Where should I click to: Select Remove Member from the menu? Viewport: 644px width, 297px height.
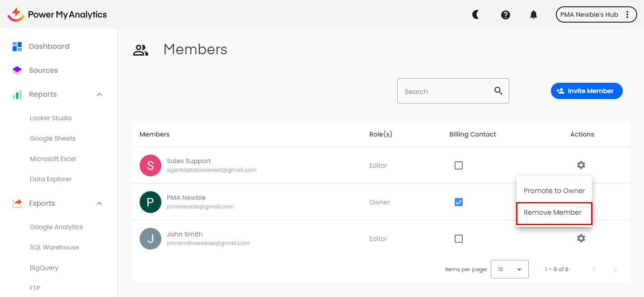pos(553,212)
